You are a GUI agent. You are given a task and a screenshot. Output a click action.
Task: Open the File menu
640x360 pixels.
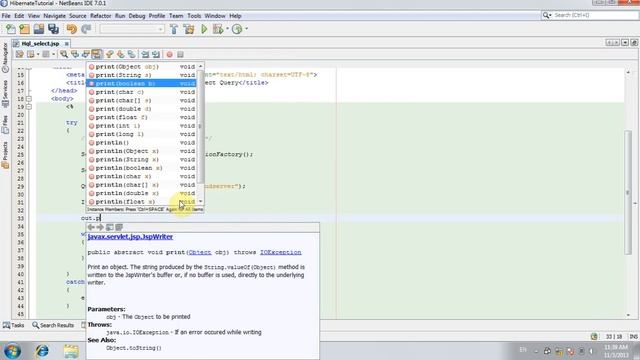pos(6,16)
